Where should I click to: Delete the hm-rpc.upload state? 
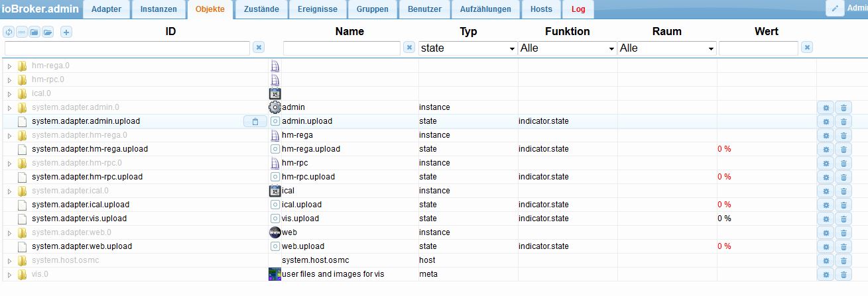click(843, 177)
